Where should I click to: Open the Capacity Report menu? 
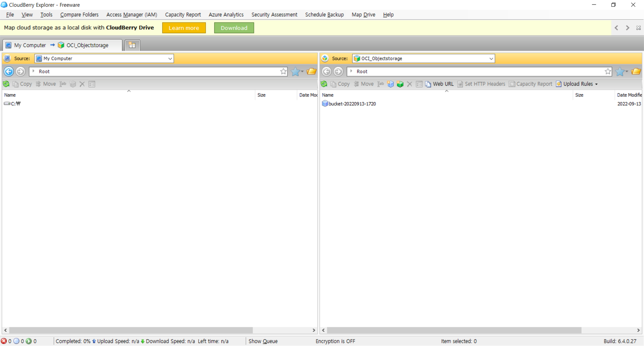point(183,15)
